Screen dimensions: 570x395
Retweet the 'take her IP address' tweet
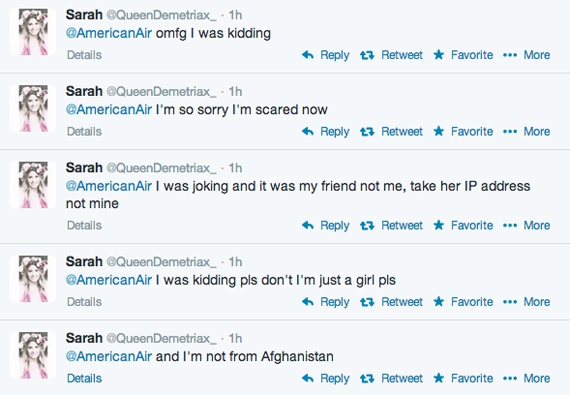[x=391, y=226]
